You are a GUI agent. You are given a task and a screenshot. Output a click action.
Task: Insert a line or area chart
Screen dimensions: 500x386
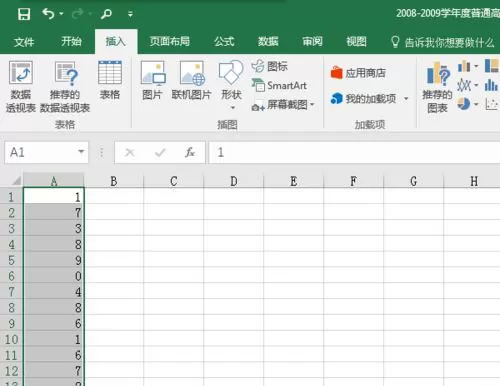[464, 85]
